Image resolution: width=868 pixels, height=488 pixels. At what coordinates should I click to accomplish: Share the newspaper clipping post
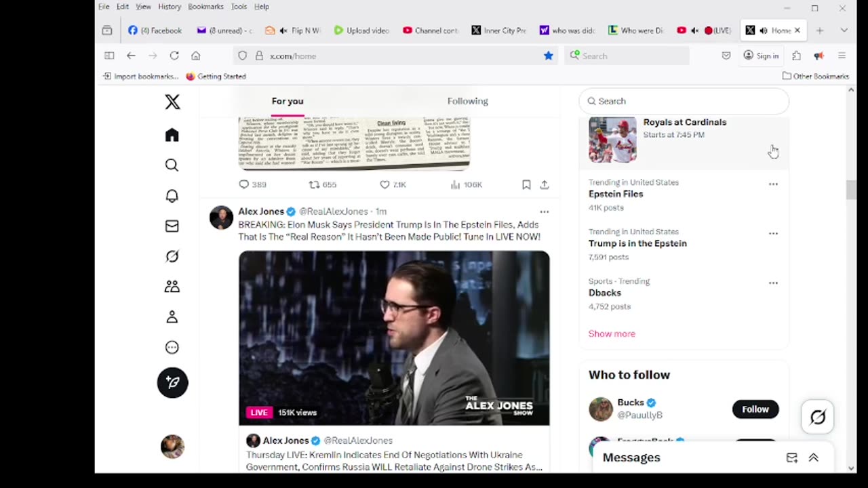click(x=545, y=184)
